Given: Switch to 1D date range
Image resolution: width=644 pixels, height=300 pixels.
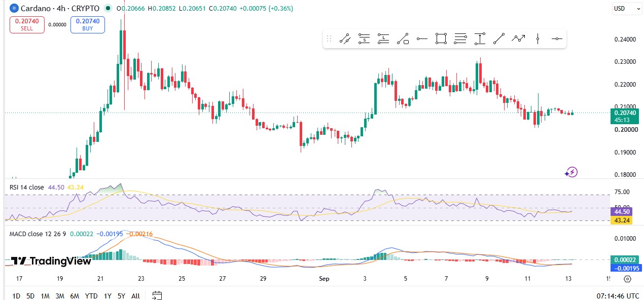Looking at the screenshot, I should (16, 296).
